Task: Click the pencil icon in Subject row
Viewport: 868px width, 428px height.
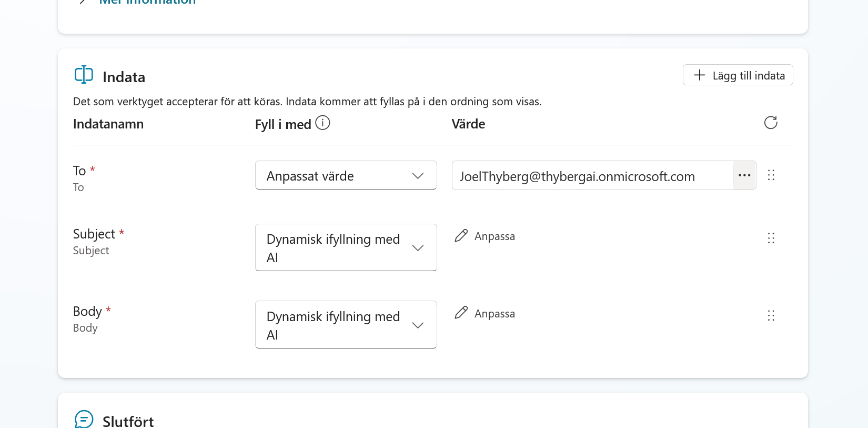Action: 461,236
